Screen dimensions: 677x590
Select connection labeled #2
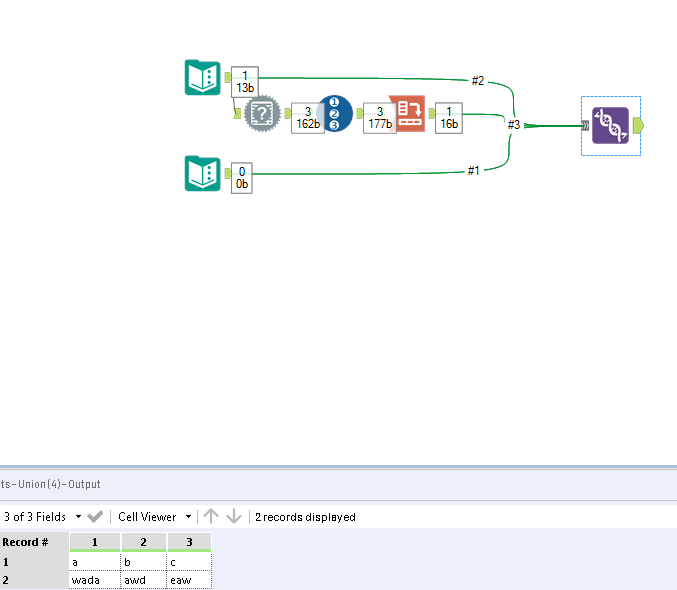click(x=478, y=81)
